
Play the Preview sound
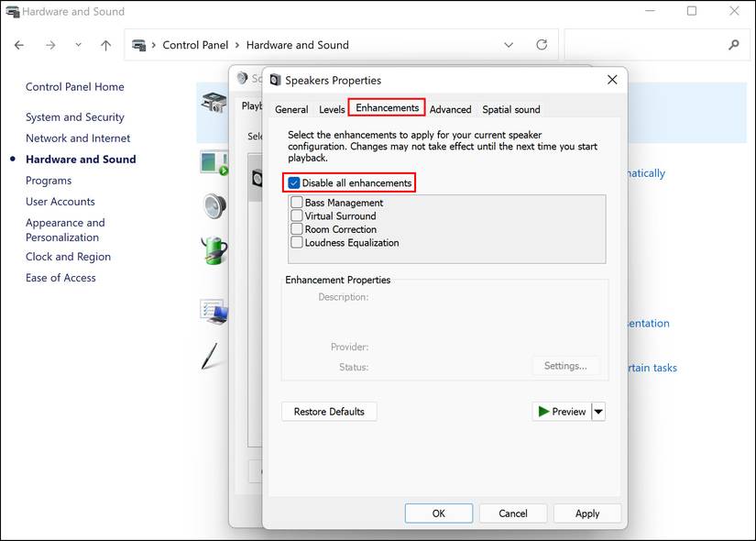(562, 412)
